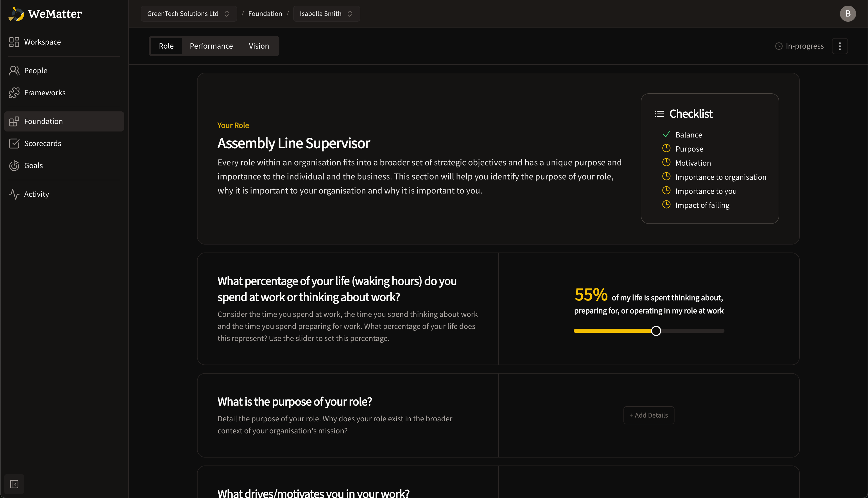Click the waking hours percentage question heading
The height and width of the screenshot is (498, 868).
coord(337,289)
